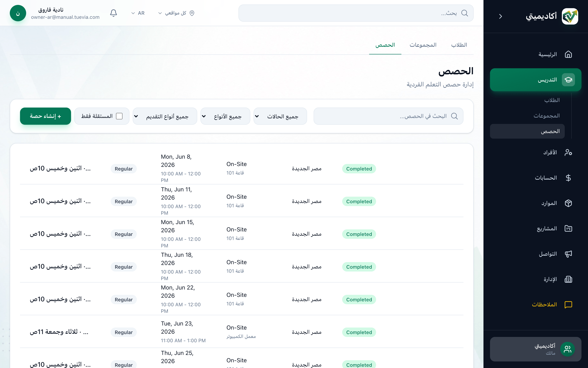Open the المشاريع folder icon

(568, 228)
